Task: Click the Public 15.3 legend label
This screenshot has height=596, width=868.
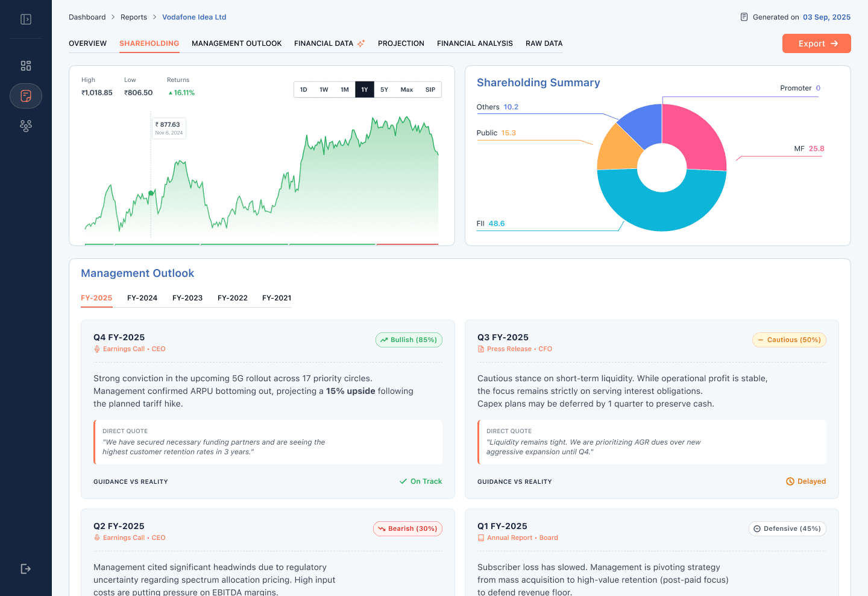Action: (x=496, y=133)
